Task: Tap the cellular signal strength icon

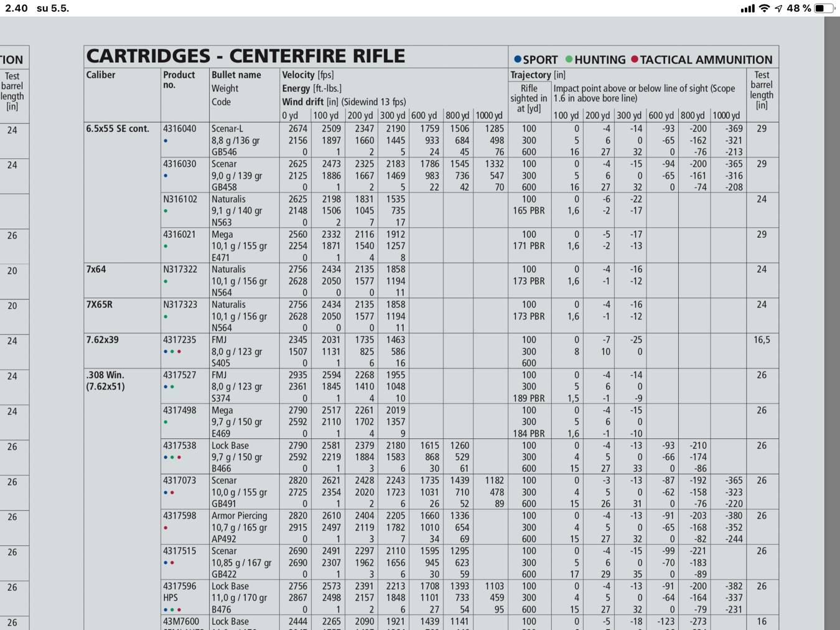Action: [747, 9]
